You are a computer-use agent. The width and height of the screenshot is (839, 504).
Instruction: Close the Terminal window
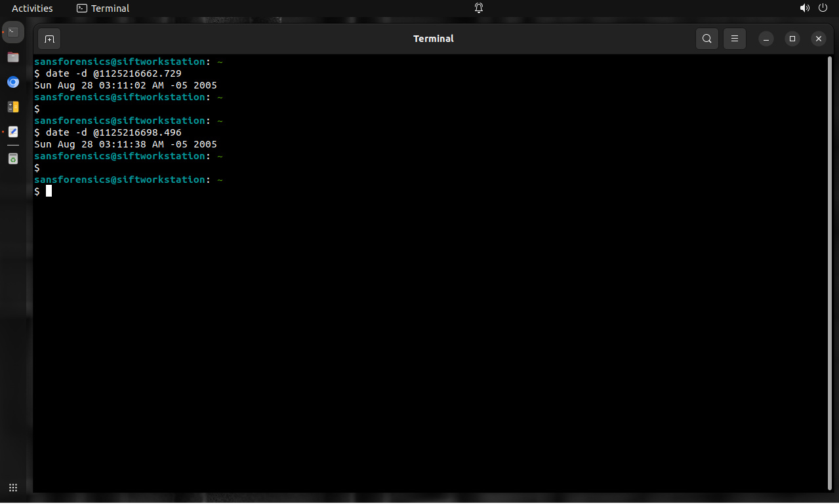(x=818, y=39)
